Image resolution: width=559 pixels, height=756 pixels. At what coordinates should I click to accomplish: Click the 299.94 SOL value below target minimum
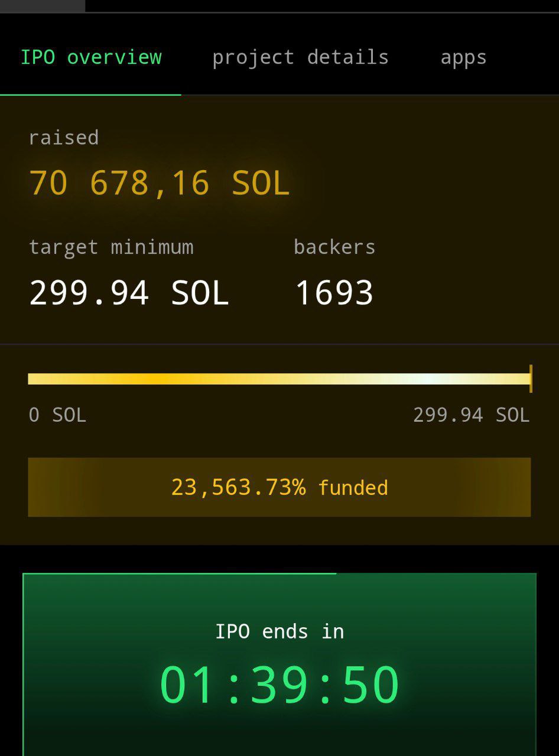click(129, 293)
